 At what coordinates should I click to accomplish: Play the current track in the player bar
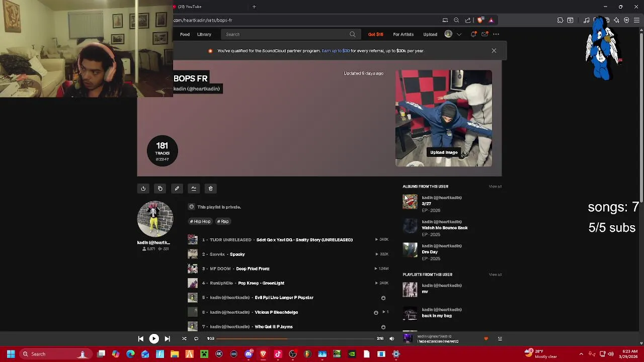(154, 339)
